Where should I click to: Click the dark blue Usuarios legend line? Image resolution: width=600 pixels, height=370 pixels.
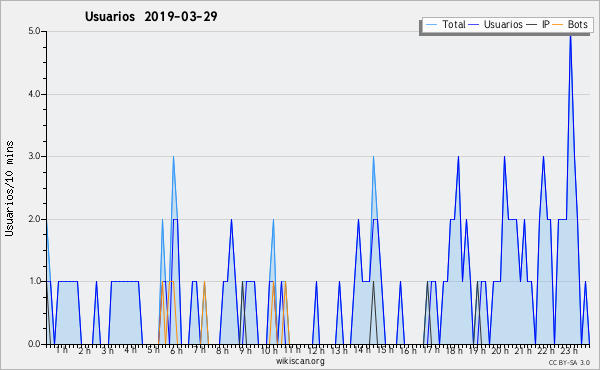click(x=474, y=24)
